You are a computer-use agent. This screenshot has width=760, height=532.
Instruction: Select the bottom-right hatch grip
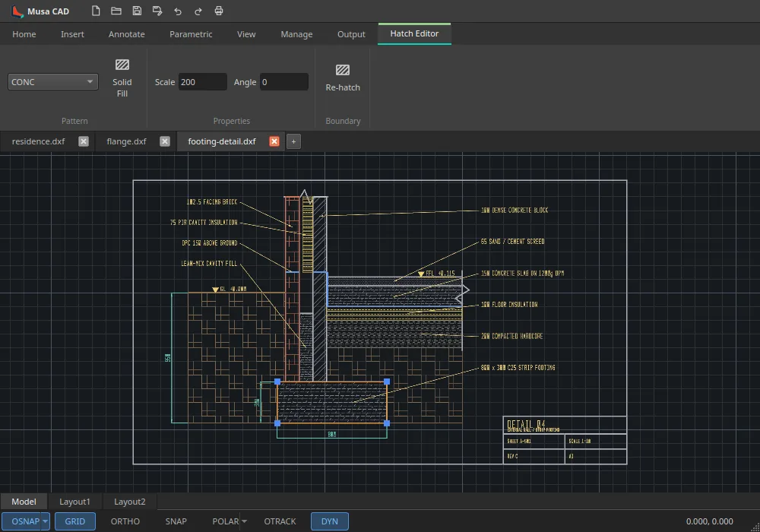[387, 423]
